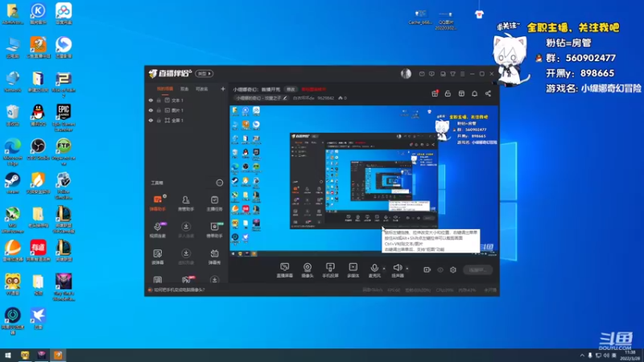Open the filter funnel icon in the title bar

coord(452,74)
